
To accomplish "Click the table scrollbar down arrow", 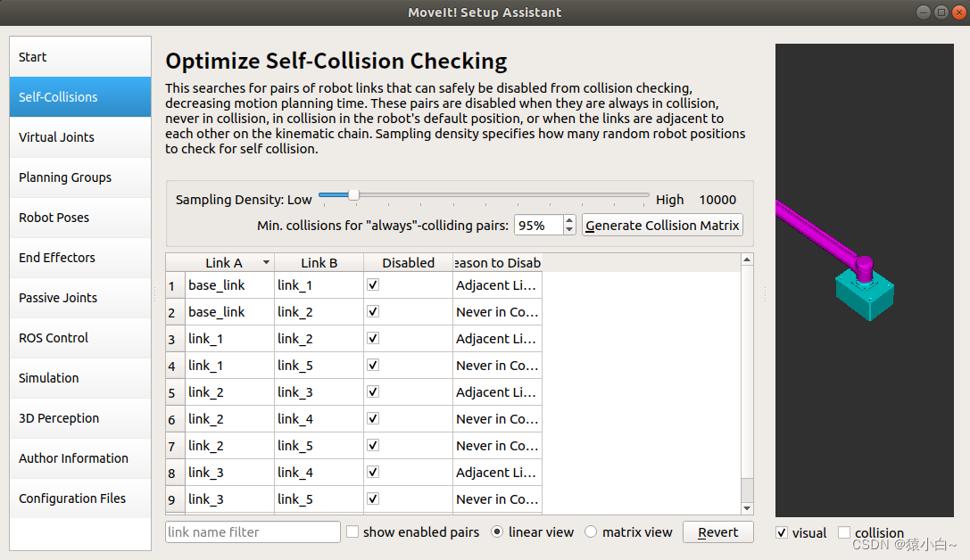I will tap(747, 508).
